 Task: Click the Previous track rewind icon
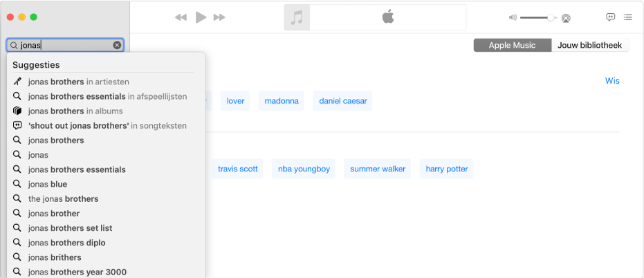point(181,17)
